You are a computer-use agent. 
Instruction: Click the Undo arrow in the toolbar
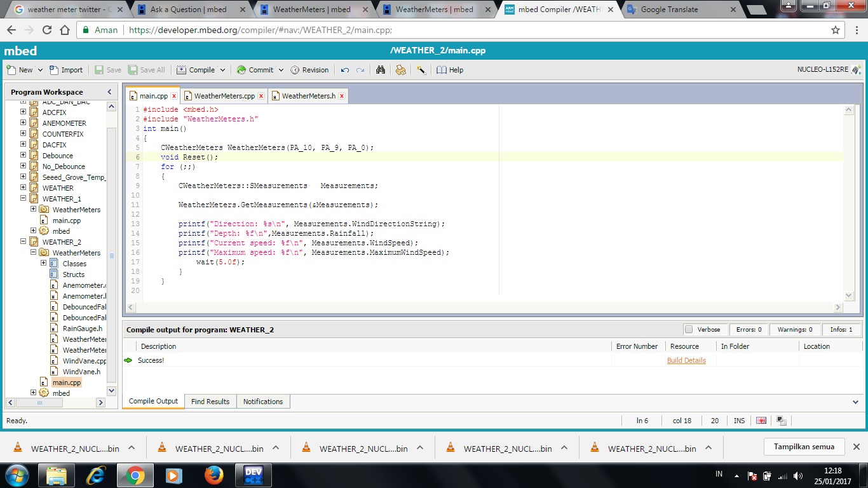tap(345, 70)
